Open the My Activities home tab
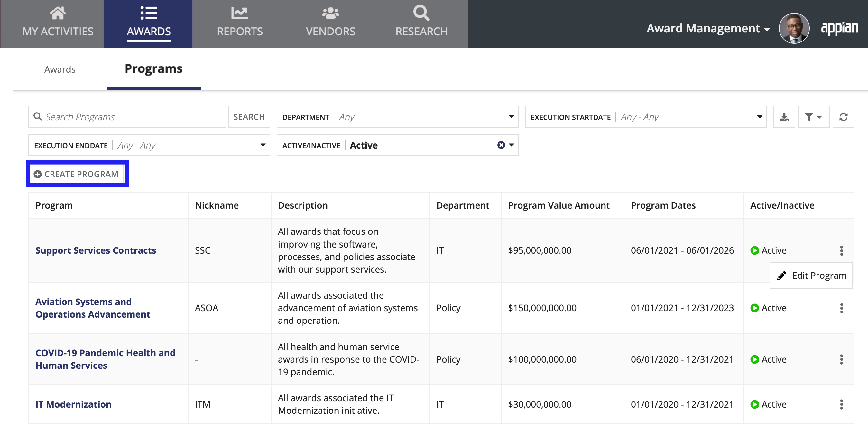 point(58,23)
